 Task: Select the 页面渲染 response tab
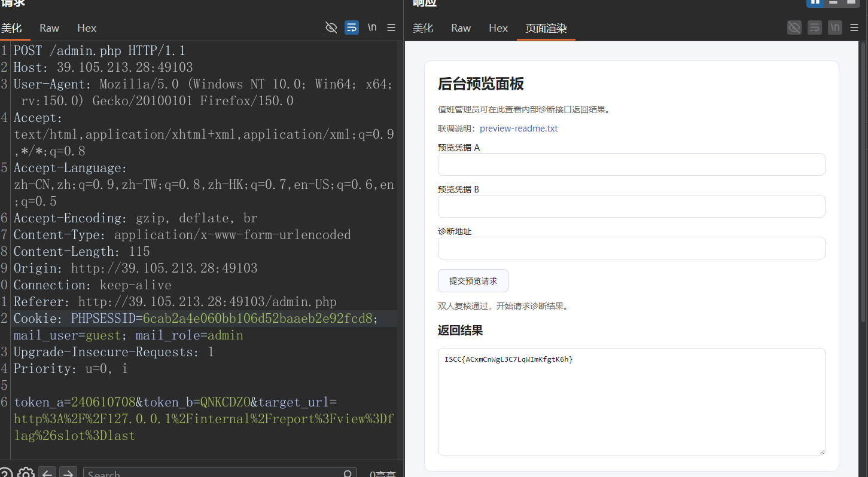pyautogui.click(x=546, y=28)
